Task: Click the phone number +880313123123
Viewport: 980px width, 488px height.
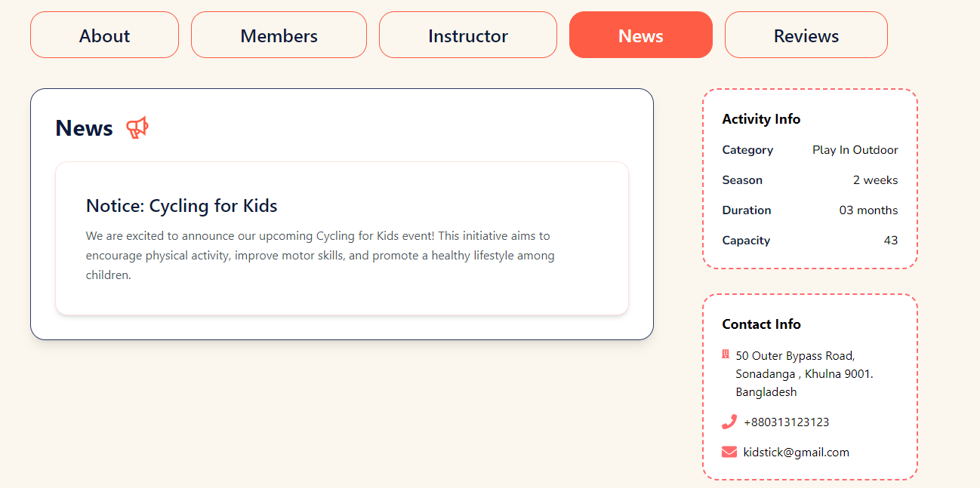Action: (x=786, y=422)
